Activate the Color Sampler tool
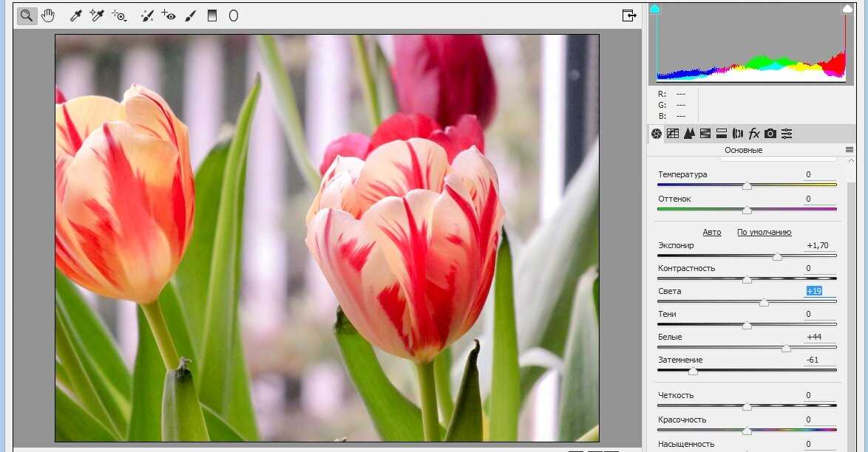Screen dimensions: 868x452 point(97,16)
